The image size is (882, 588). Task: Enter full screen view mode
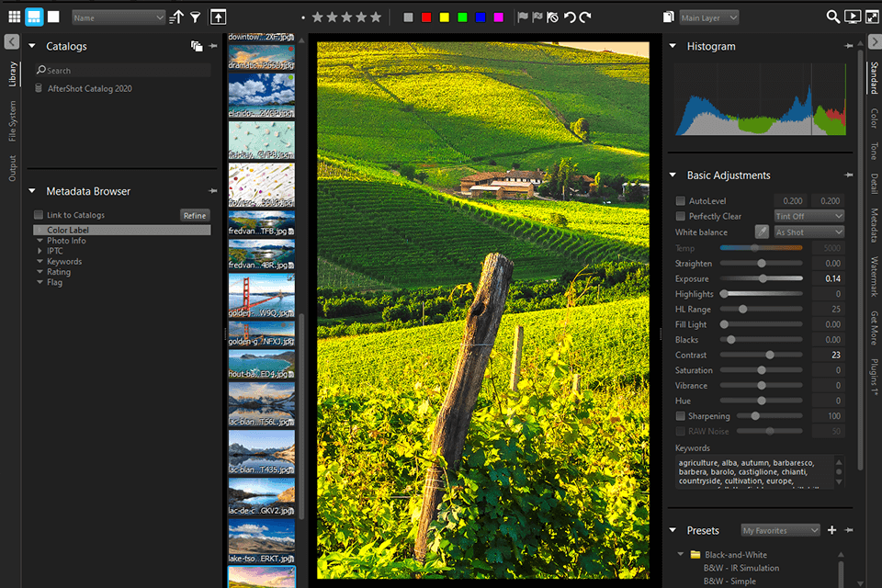coord(871,17)
